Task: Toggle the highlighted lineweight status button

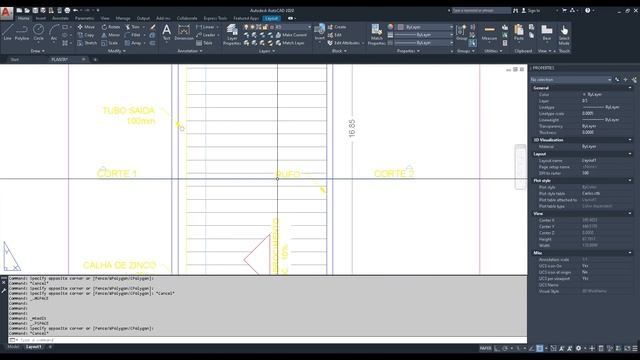Action: tap(540, 348)
